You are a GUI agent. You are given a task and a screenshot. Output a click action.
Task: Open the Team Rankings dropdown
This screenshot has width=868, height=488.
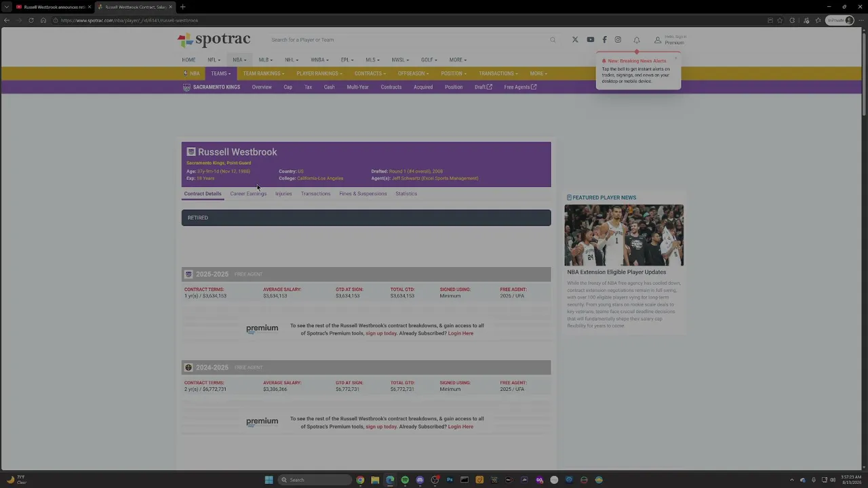[264, 73]
